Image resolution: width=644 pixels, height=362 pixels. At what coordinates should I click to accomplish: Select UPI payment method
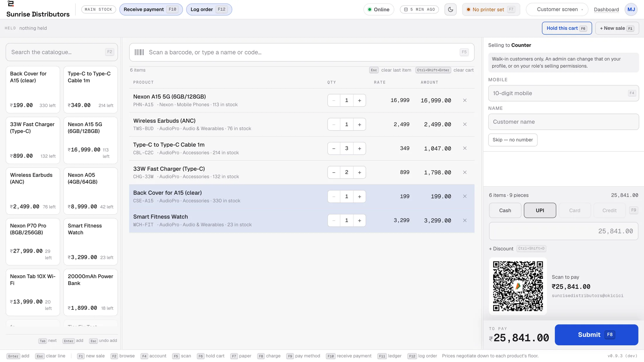click(x=540, y=210)
